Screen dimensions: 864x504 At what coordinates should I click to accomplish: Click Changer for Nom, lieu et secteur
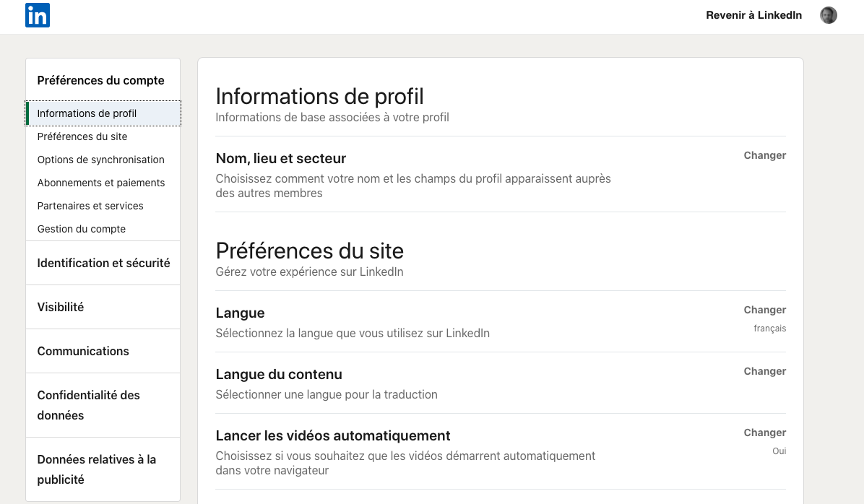tap(764, 155)
